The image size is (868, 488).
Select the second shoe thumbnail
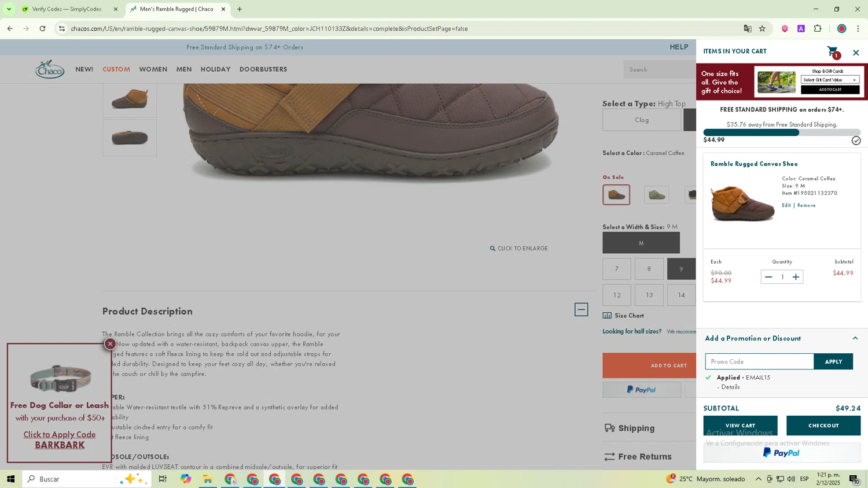[130, 138]
